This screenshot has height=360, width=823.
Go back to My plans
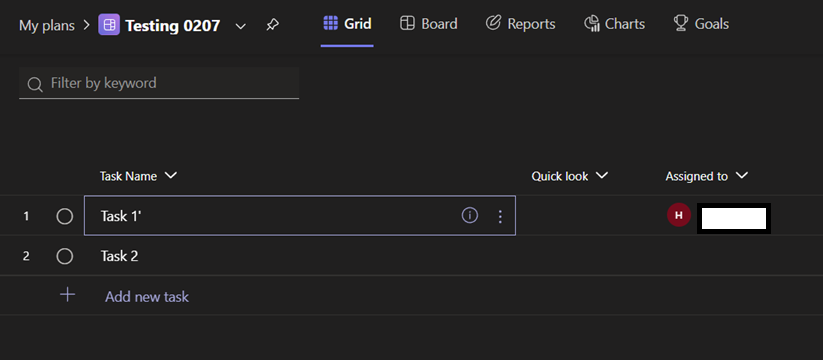click(47, 25)
